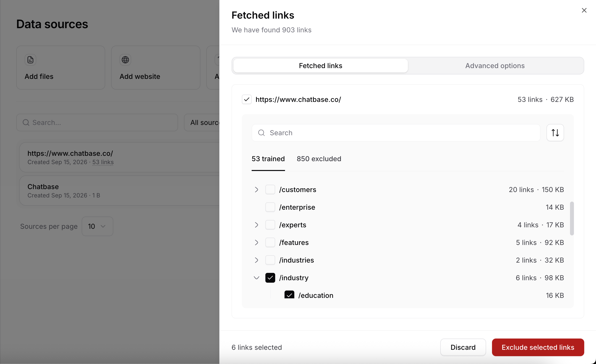Uncheck the /education checkbox
This screenshot has width=596, height=364.
tap(289, 295)
